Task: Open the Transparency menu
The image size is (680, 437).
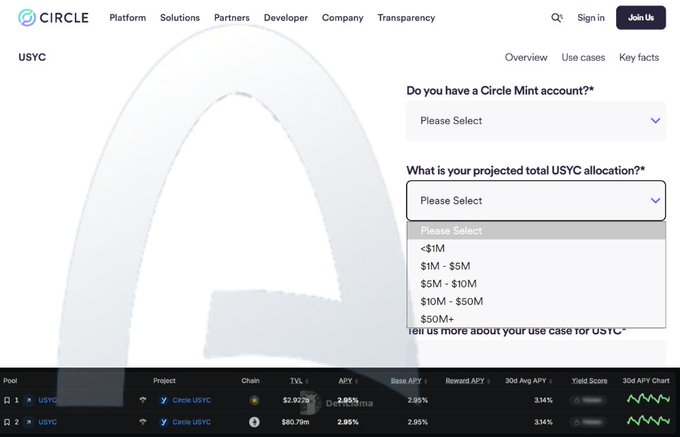Action: [406, 18]
